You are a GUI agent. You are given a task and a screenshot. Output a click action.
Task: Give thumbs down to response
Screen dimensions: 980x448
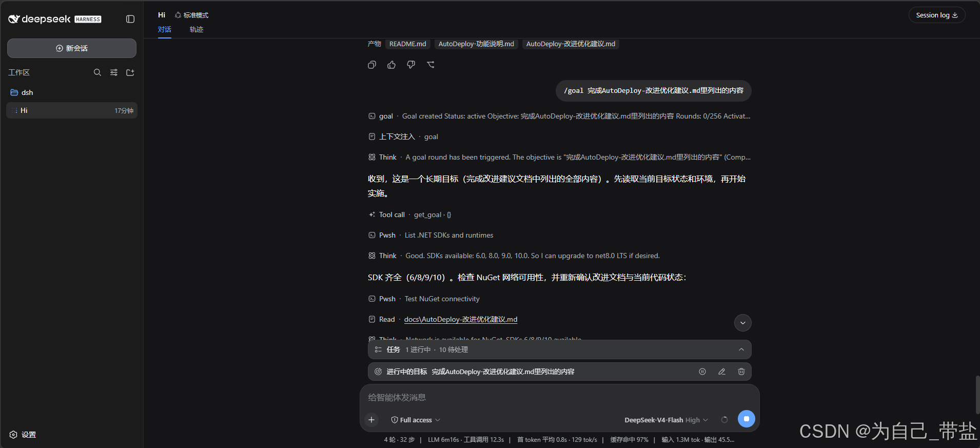click(411, 65)
